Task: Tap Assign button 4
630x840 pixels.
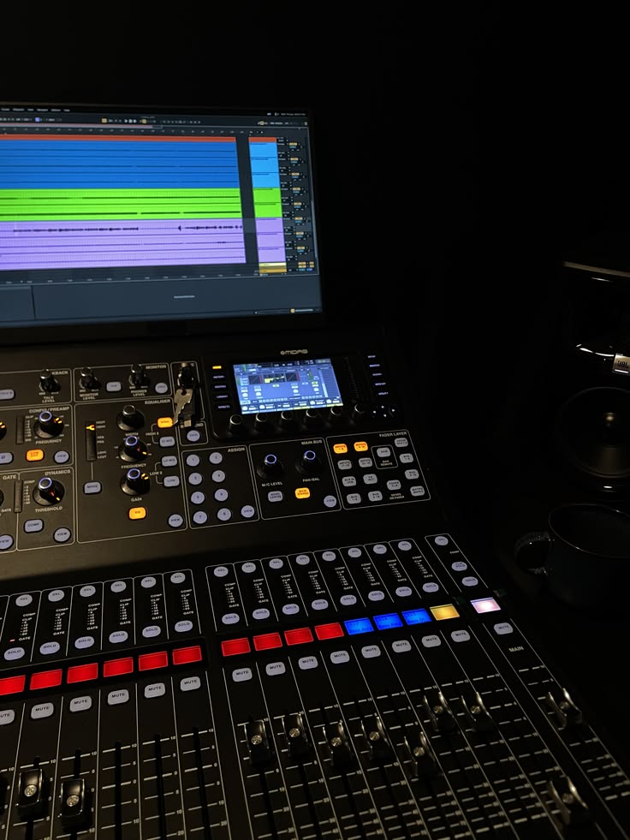Action: click(218, 476)
